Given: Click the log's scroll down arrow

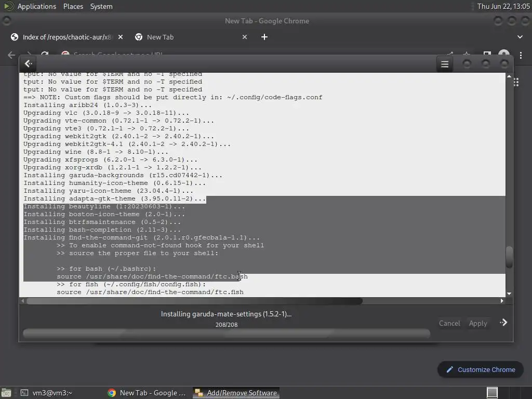Looking at the screenshot, I should (x=509, y=294).
